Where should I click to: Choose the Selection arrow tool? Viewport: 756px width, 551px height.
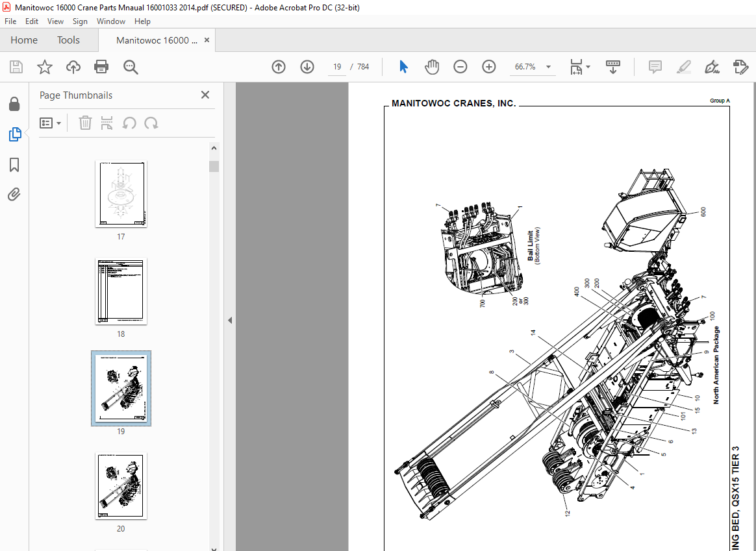point(403,67)
